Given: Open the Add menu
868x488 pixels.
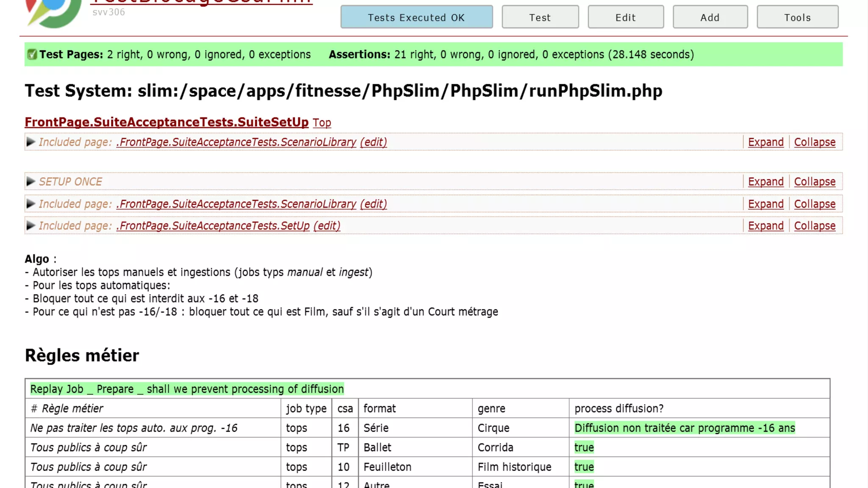Looking at the screenshot, I should point(710,17).
